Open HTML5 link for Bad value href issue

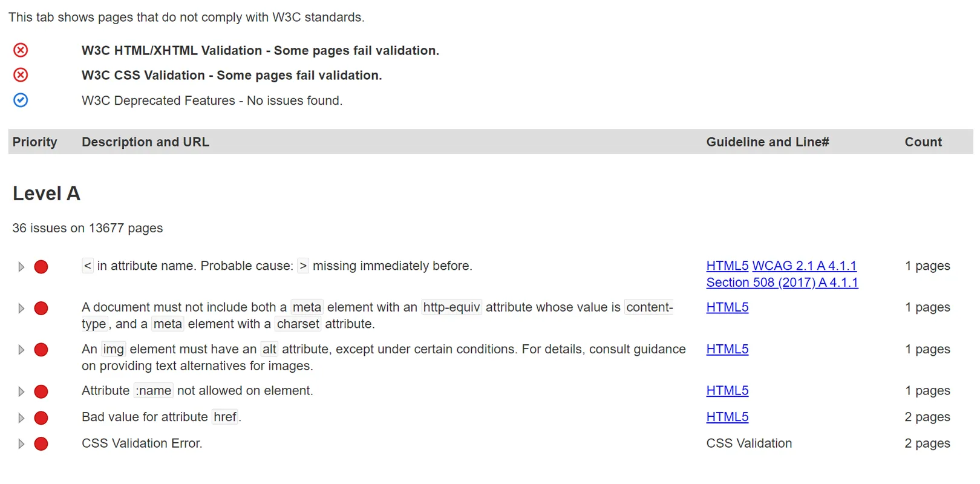[727, 417]
